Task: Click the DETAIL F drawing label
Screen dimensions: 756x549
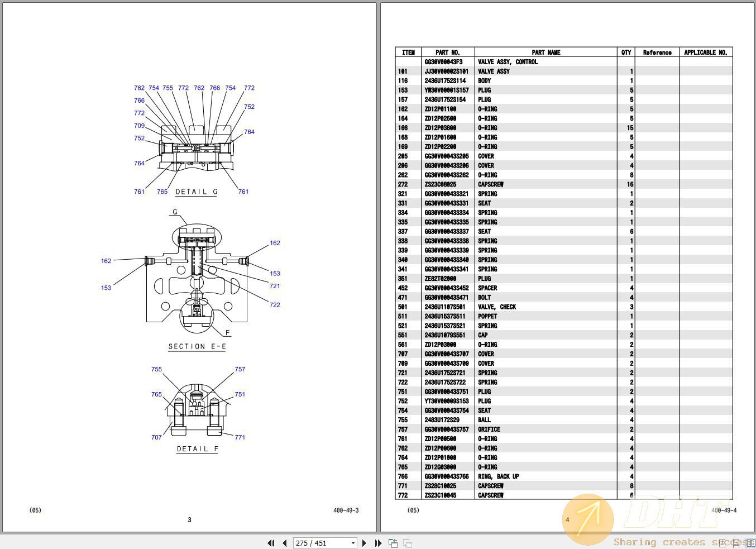Action: [x=198, y=448]
